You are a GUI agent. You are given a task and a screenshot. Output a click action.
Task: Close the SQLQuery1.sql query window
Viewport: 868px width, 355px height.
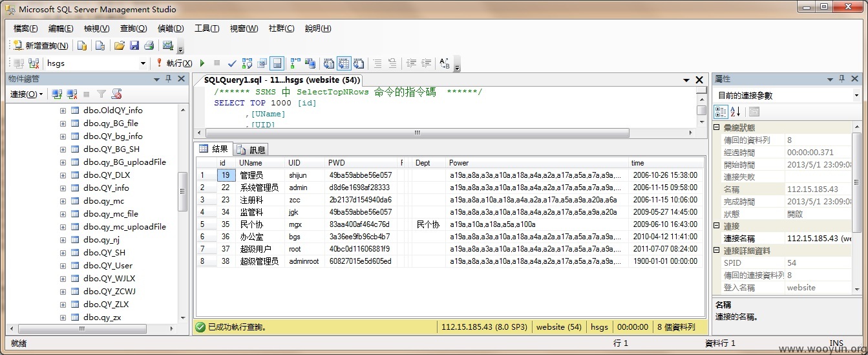click(699, 80)
